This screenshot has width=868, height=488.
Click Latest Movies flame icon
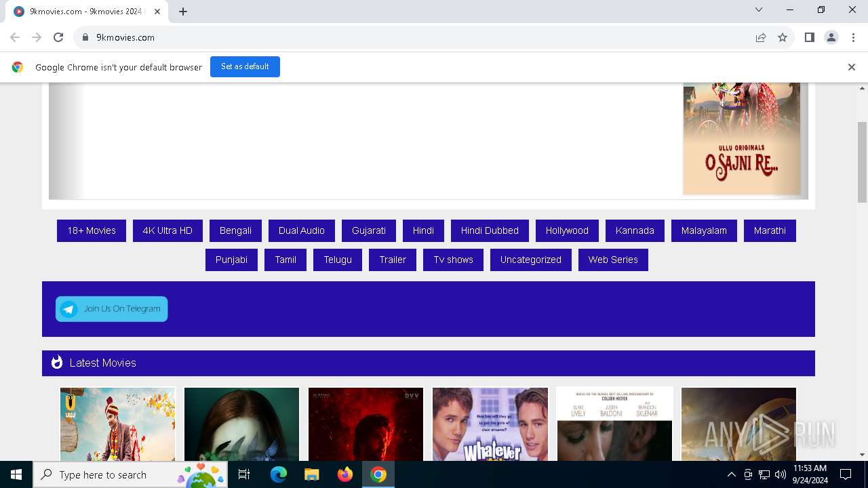pyautogui.click(x=57, y=363)
